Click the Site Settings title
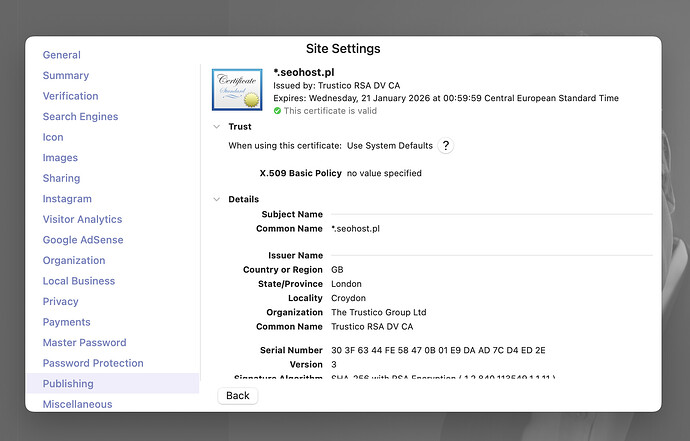The width and height of the screenshot is (690, 441). [x=343, y=48]
